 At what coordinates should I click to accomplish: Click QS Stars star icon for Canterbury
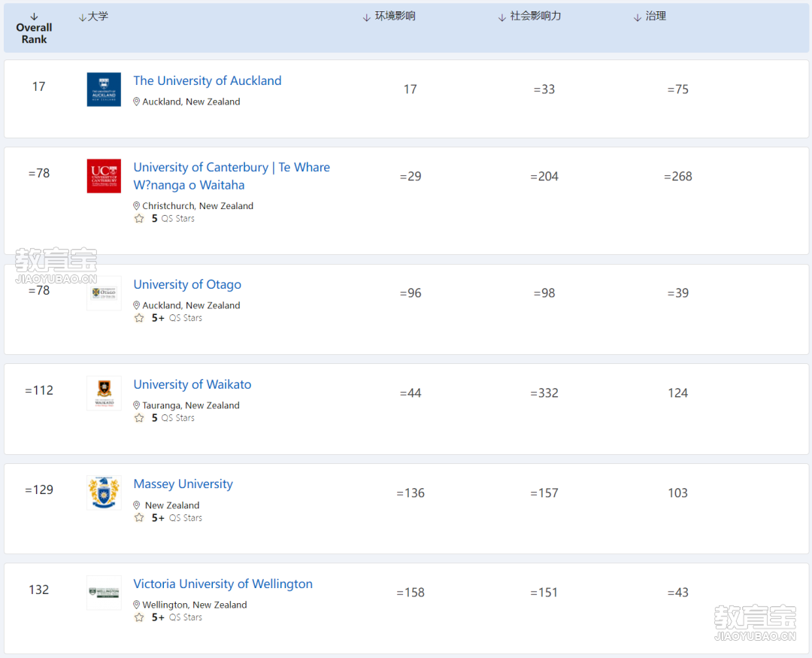139,219
